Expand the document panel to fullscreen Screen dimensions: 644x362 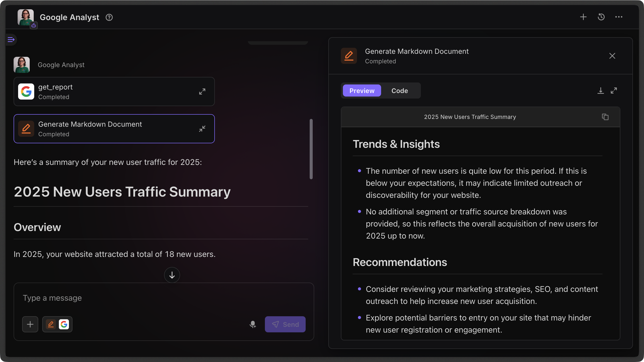click(614, 90)
